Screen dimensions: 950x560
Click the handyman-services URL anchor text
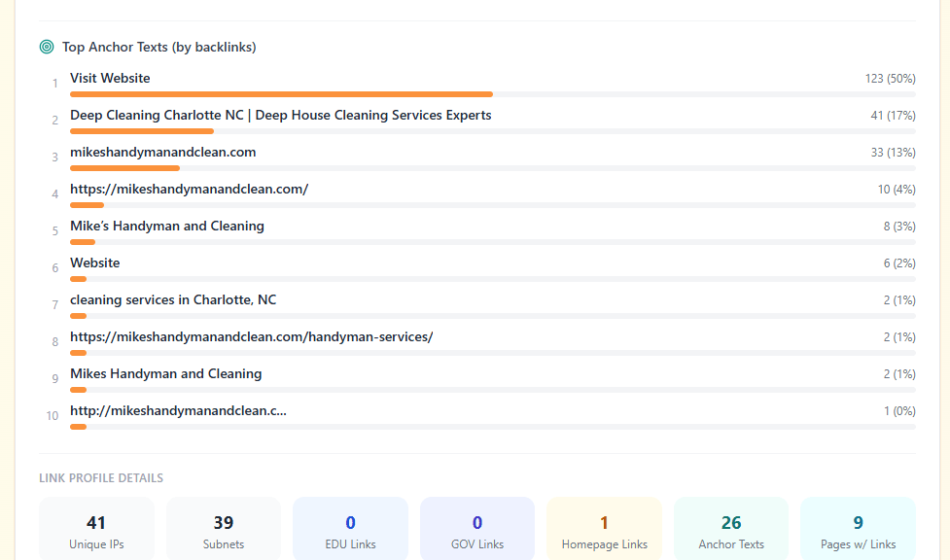(251, 336)
